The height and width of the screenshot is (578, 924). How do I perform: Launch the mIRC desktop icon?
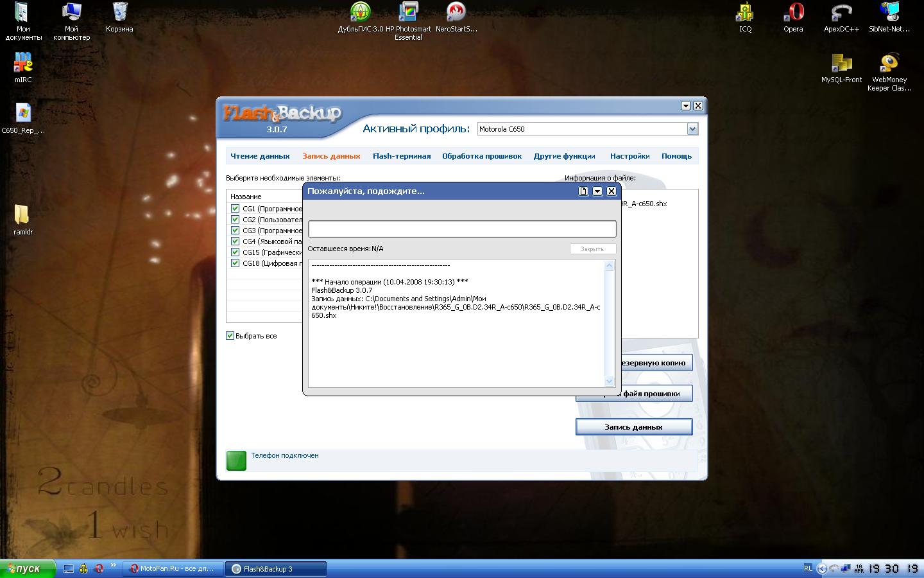click(x=23, y=67)
